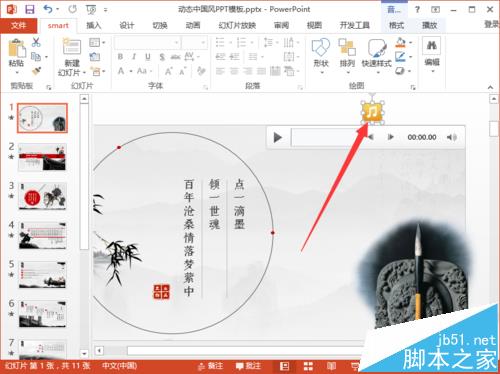Viewport: 500px width, 374px height.
Task: Select slide 3 thumbnail with red circle
Action: 42,196
